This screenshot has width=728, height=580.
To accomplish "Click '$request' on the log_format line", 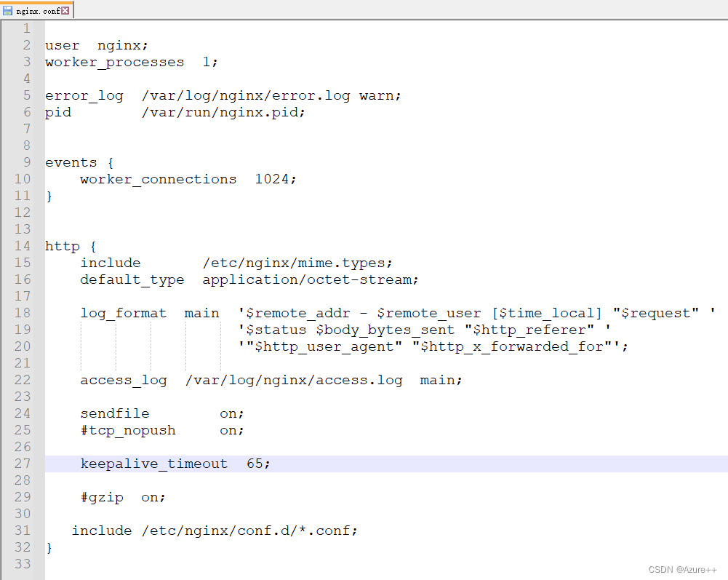I will 655,313.
